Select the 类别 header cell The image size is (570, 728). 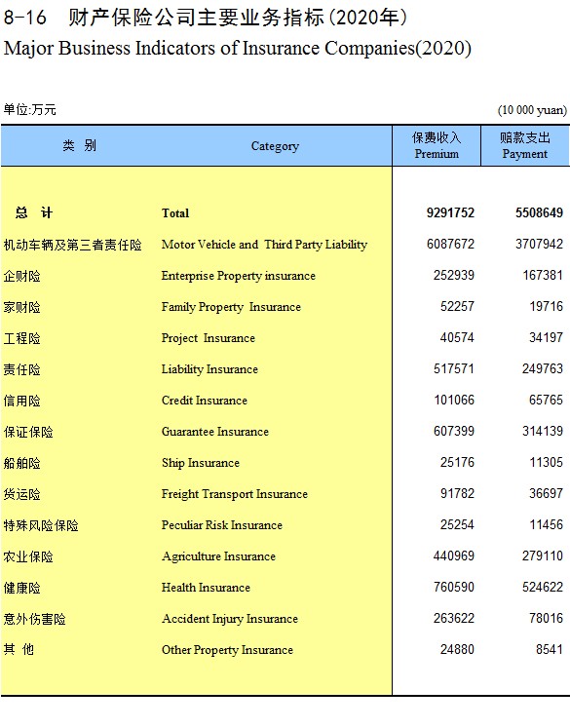point(79,146)
